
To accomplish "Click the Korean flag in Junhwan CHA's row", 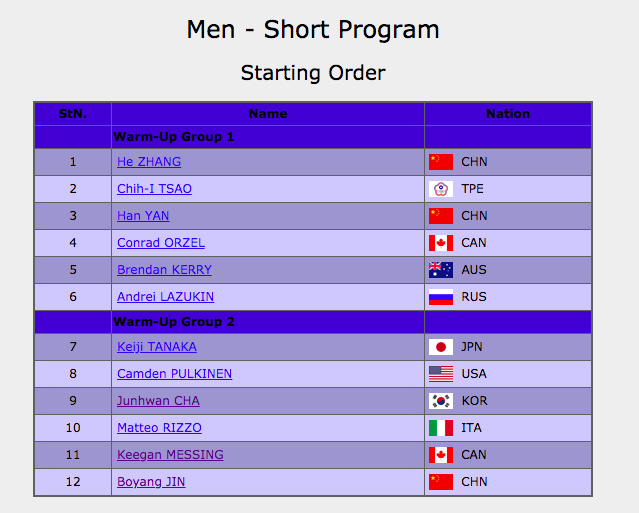I will pos(441,401).
